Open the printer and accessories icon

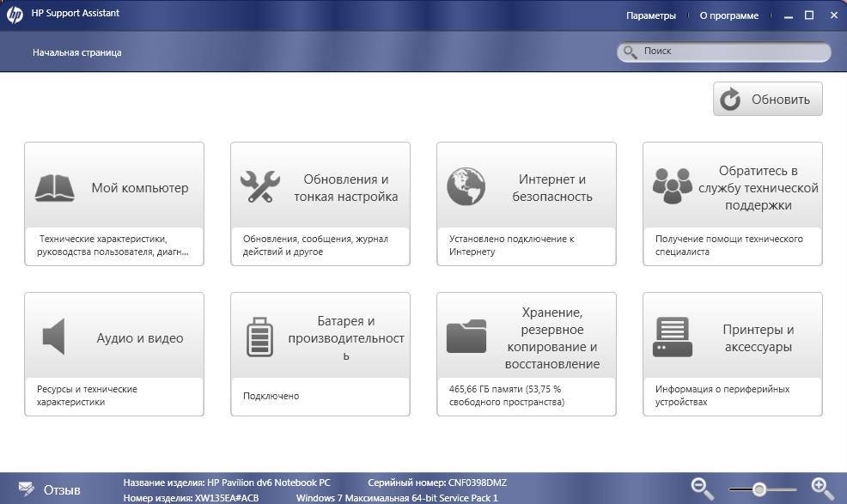click(x=672, y=337)
